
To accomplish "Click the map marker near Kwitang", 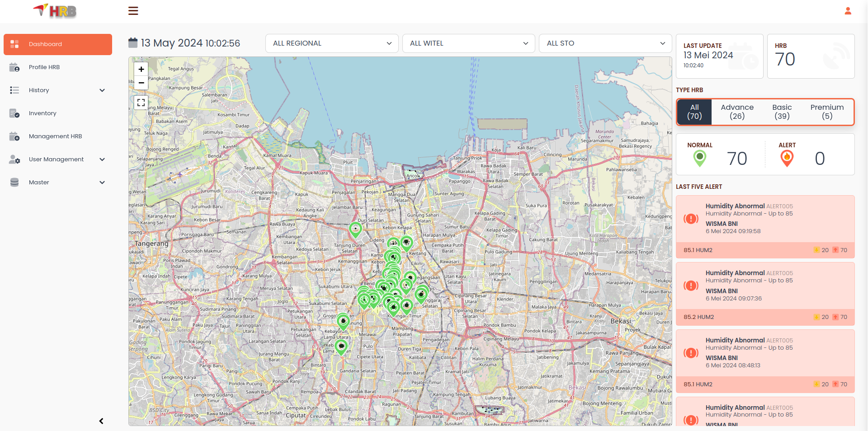I will (406, 243).
